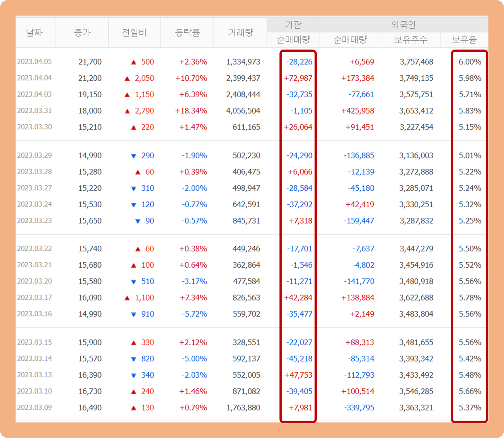Click holding ratio 5.01%
This screenshot has height=438, width=504.
(470, 156)
